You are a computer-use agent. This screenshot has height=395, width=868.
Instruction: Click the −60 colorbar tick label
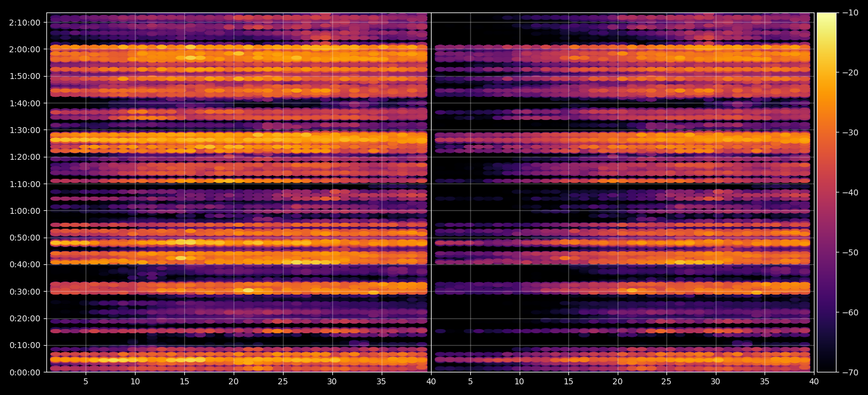850,312
